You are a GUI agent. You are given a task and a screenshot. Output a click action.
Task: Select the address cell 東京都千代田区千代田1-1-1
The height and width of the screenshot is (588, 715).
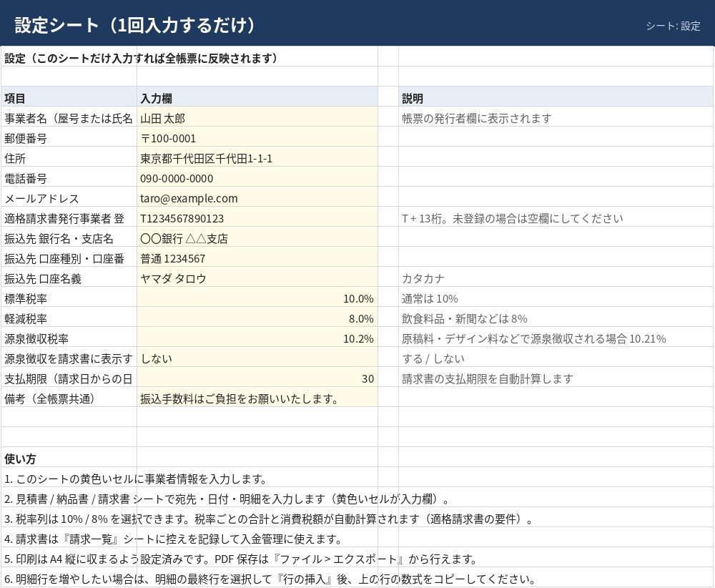click(257, 157)
